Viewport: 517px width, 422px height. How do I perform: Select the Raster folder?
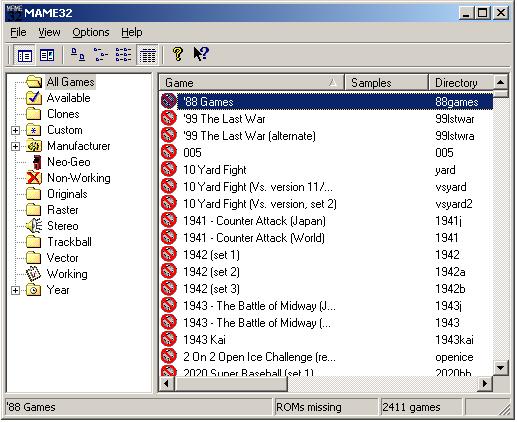point(63,210)
